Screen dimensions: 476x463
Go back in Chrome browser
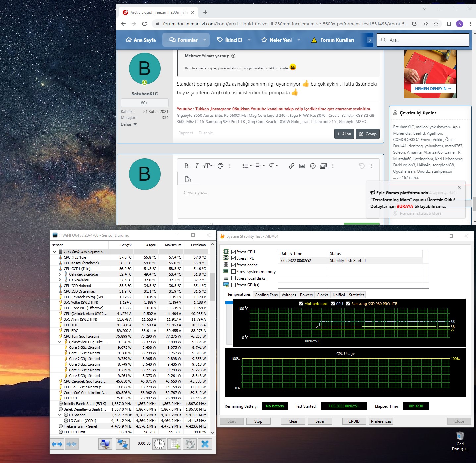point(123,24)
